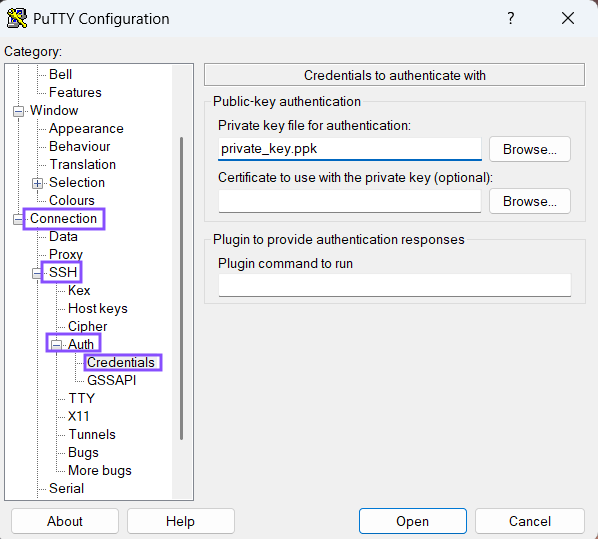This screenshot has width=598, height=539.
Task: Collapse the Window tree node
Action: pyautogui.click(x=18, y=111)
